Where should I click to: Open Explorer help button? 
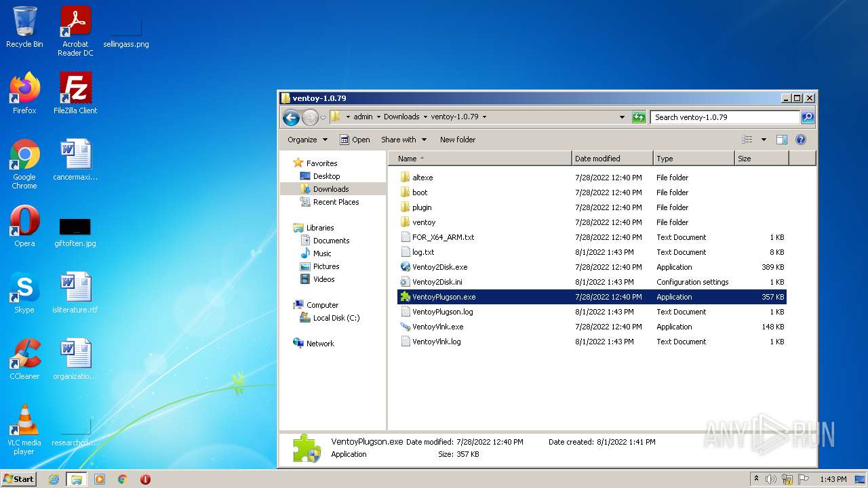tap(800, 140)
